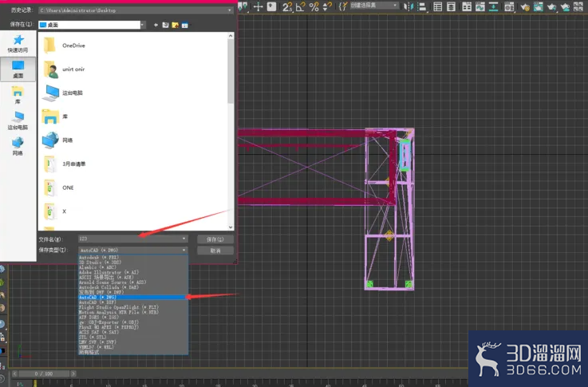588x387 pixels.
Task: Click the file list vertical scrollbar thumb
Action: (231, 71)
